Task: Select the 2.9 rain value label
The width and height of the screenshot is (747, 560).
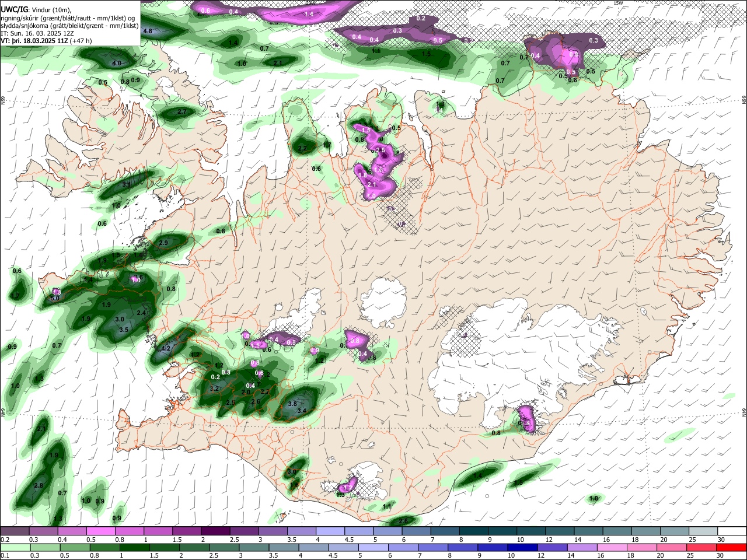Action: [x=163, y=243]
